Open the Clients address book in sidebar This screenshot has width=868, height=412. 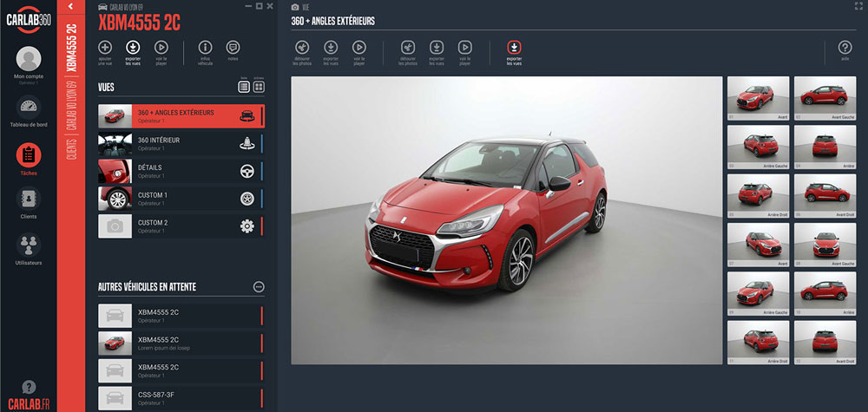tap(29, 199)
